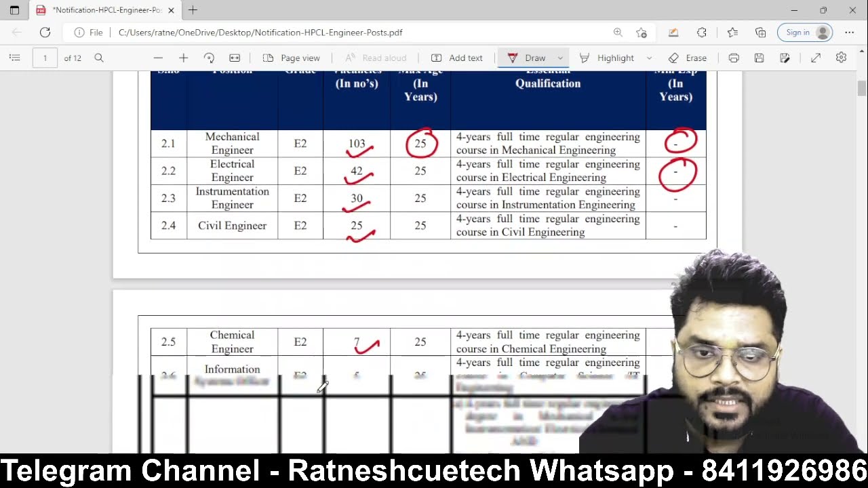The image size is (868, 488).
Task: Add this page to favorites
Action: pos(642,33)
